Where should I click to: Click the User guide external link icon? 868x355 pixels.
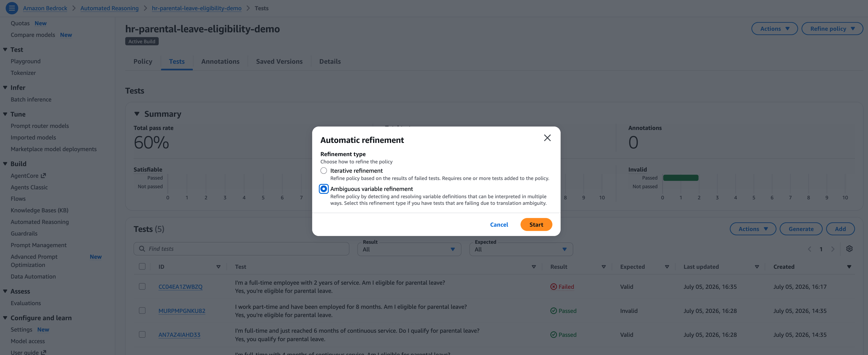coord(43,352)
